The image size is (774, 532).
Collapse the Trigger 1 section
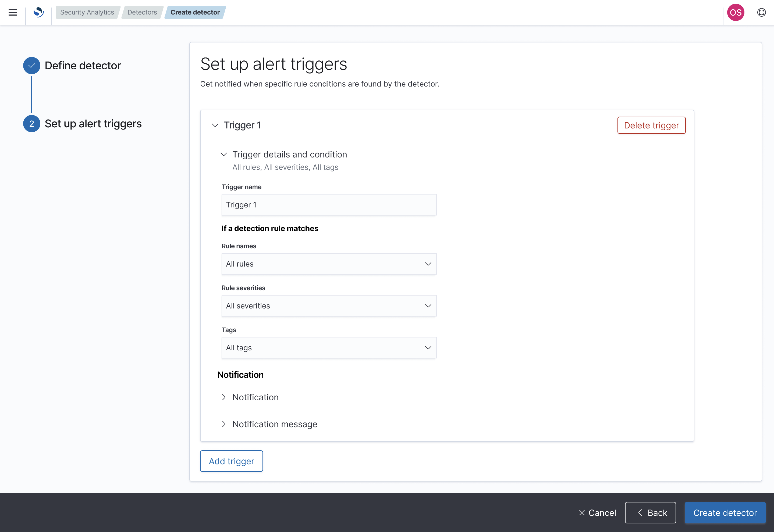[x=215, y=125]
